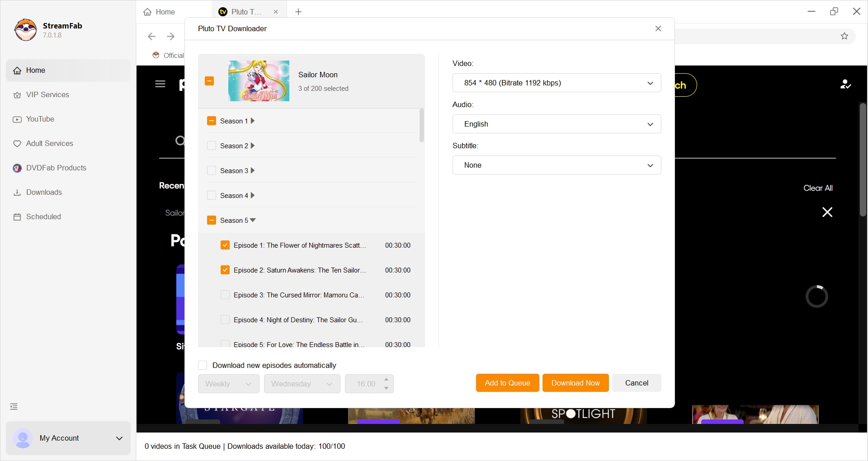Click Add to Queue button
Screen dimensions: 868x461
click(x=507, y=383)
